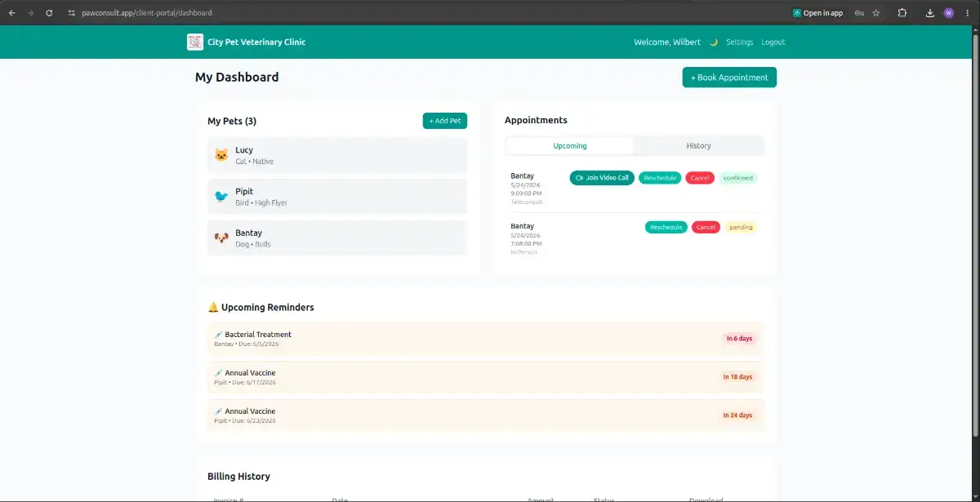The width and height of the screenshot is (980, 502).
Task: Open the password key icon
Action: click(859, 13)
